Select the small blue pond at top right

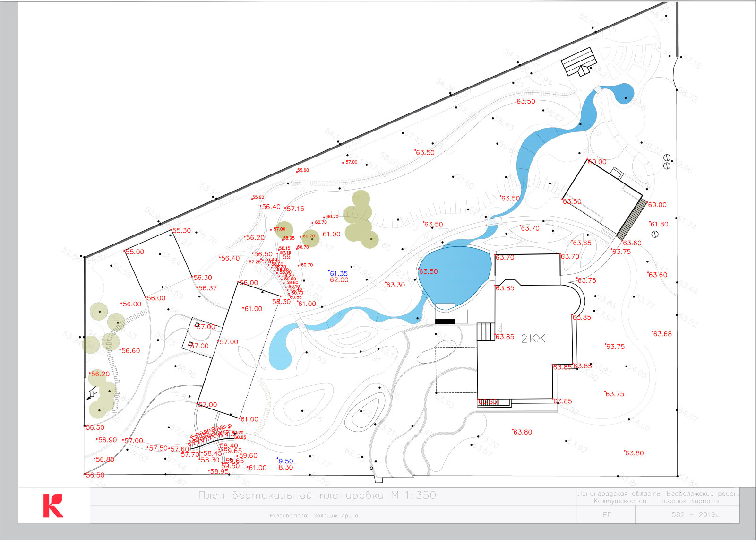click(624, 93)
